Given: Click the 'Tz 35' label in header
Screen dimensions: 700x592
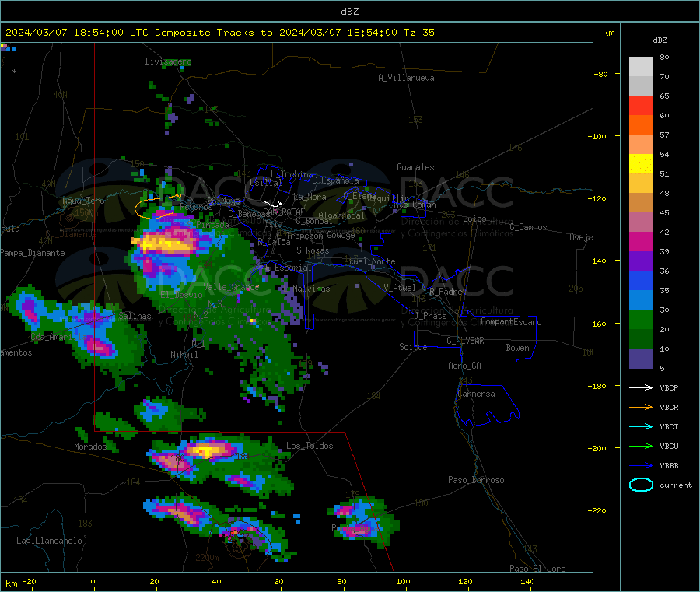Looking at the screenshot, I should click(418, 33).
